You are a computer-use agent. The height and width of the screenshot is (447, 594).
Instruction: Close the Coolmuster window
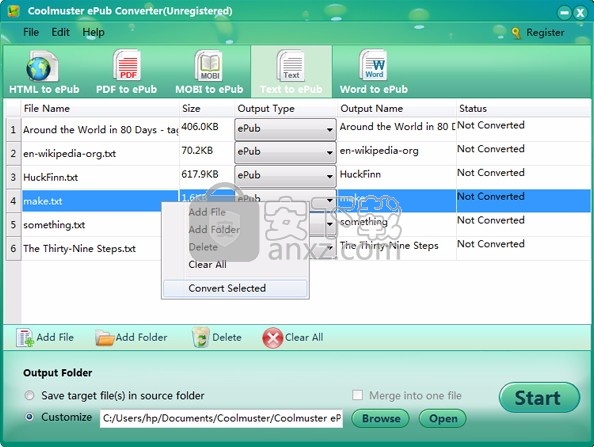pos(580,13)
